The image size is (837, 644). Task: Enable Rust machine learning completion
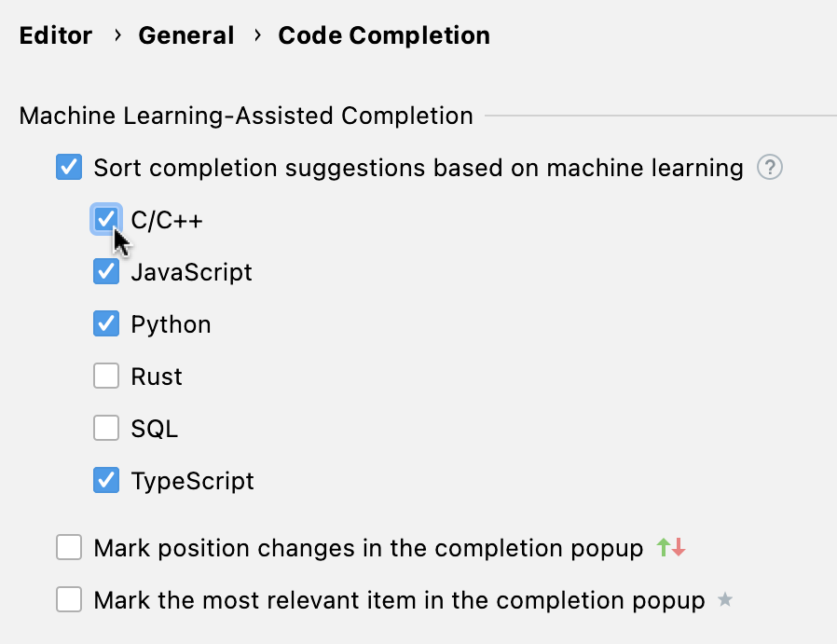pos(105,376)
